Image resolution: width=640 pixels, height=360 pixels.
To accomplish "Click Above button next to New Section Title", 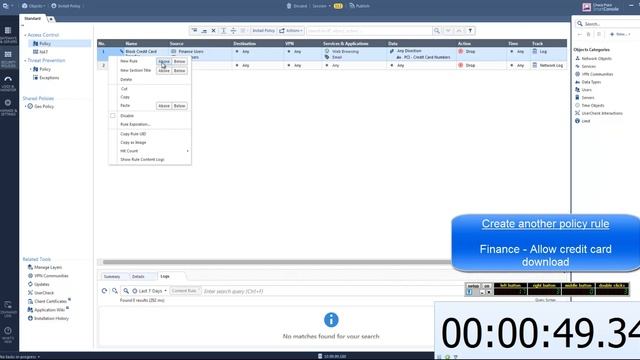I will coord(164,71).
